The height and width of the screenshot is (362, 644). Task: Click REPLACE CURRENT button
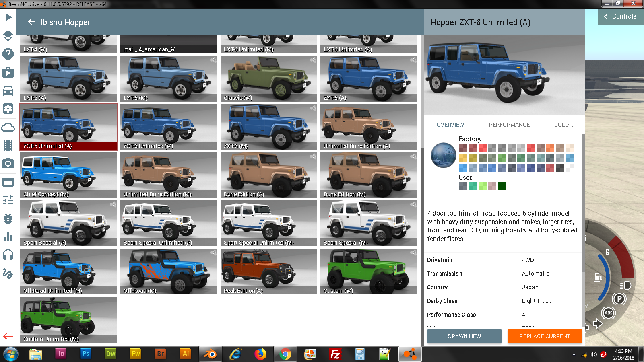(545, 336)
